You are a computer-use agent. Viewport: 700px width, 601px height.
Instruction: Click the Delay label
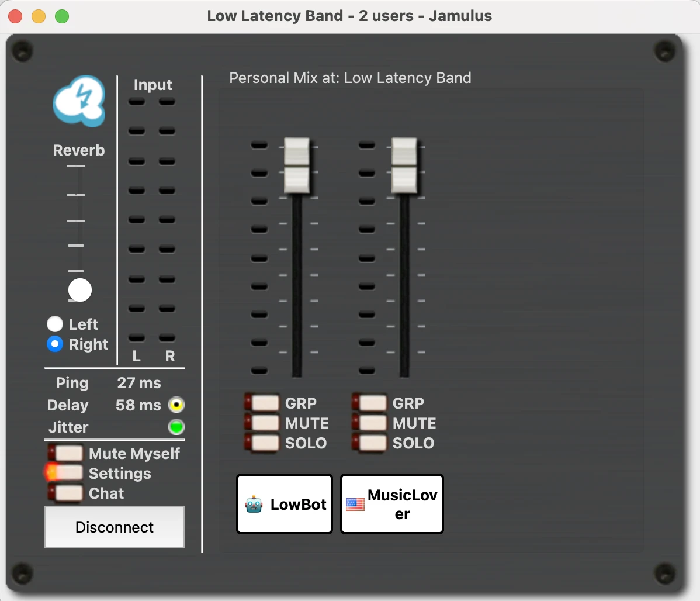68,405
